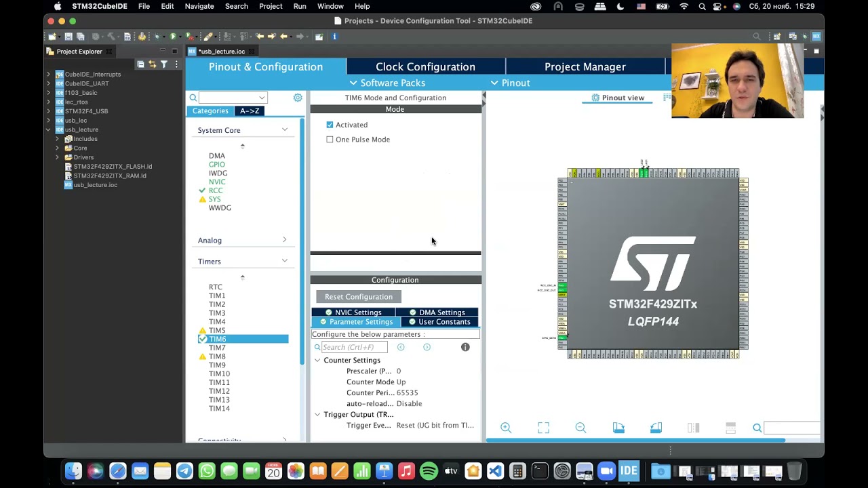Collapse the Counter Settings group
The width and height of the screenshot is (868, 488).
[x=317, y=360]
